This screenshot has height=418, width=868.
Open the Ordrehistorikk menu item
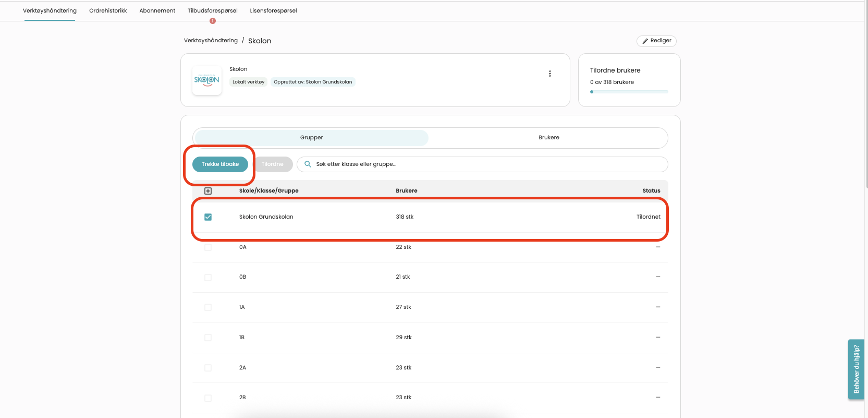click(x=108, y=10)
